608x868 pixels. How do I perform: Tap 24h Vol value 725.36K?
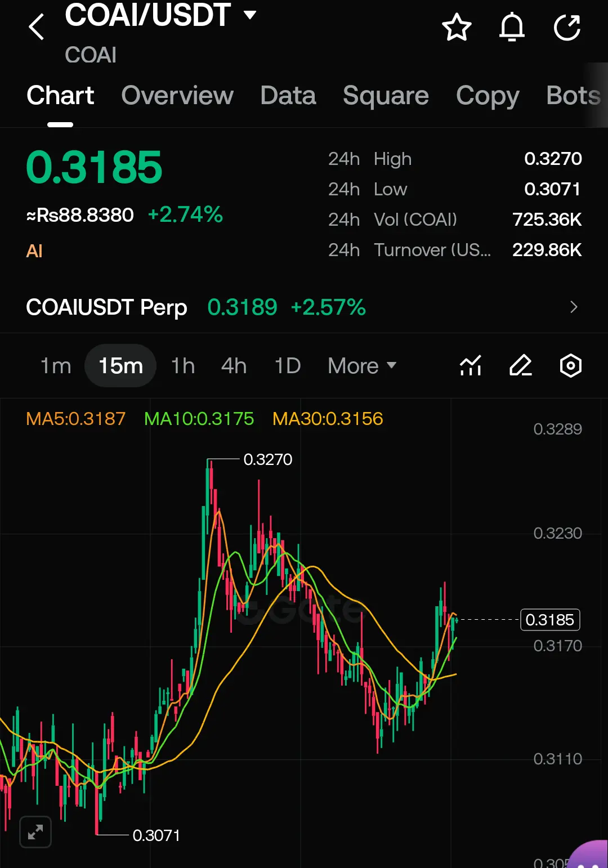tap(547, 220)
